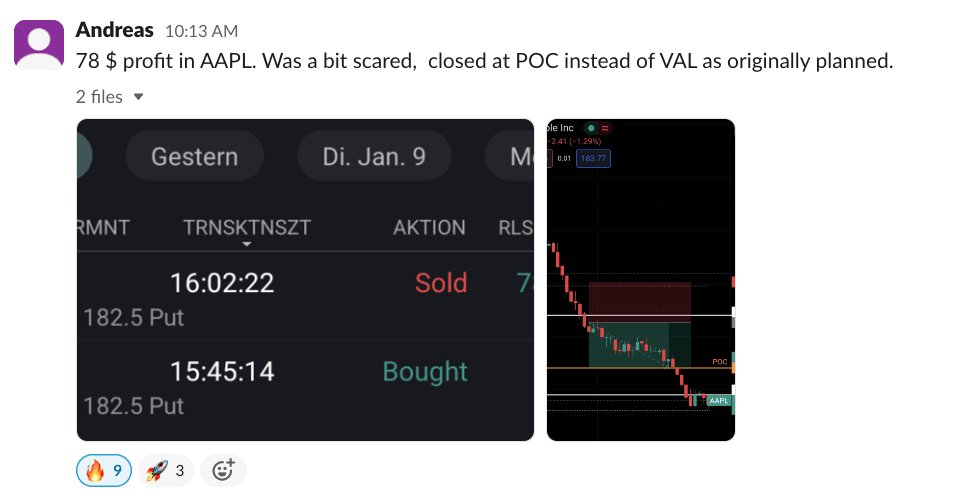The image size is (976, 496).
Task: Click the orange POC label on chart
Action: (x=719, y=362)
